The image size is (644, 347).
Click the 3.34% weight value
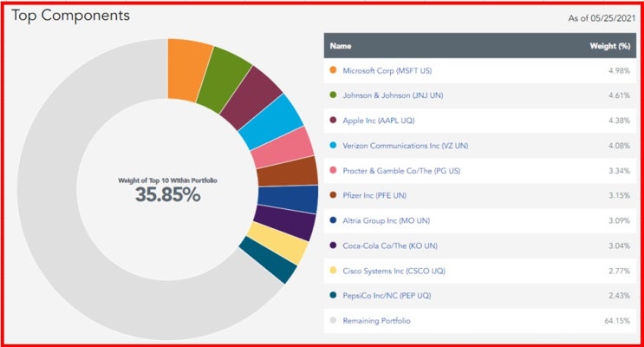tap(619, 171)
